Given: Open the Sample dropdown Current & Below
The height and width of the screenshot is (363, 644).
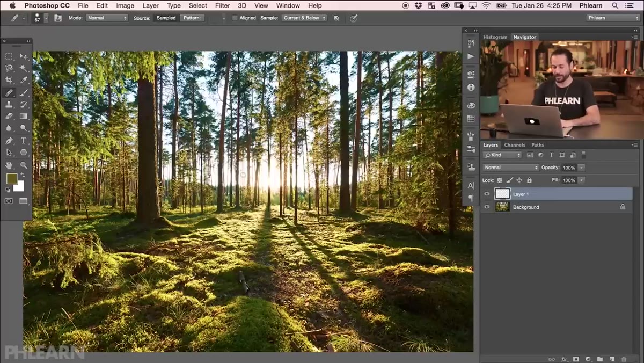Looking at the screenshot, I should point(304,18).
